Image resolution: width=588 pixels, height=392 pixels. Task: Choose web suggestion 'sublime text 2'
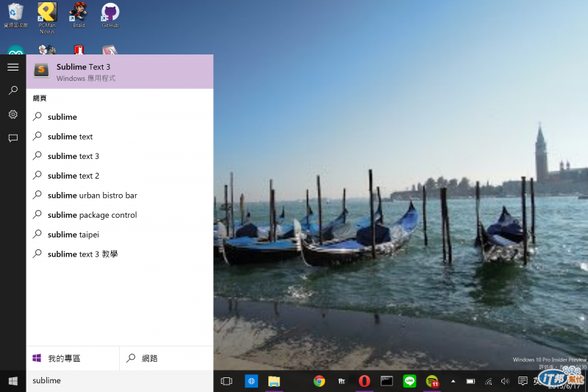point(120,176)
